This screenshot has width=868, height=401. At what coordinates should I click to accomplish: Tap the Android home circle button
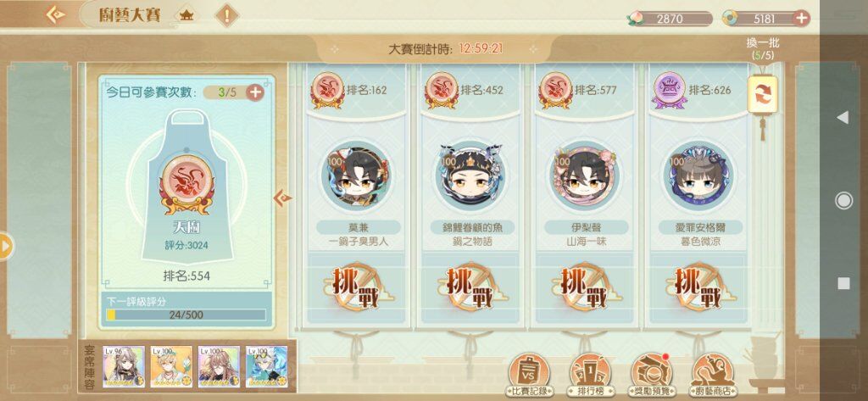[x=843, y=200]
